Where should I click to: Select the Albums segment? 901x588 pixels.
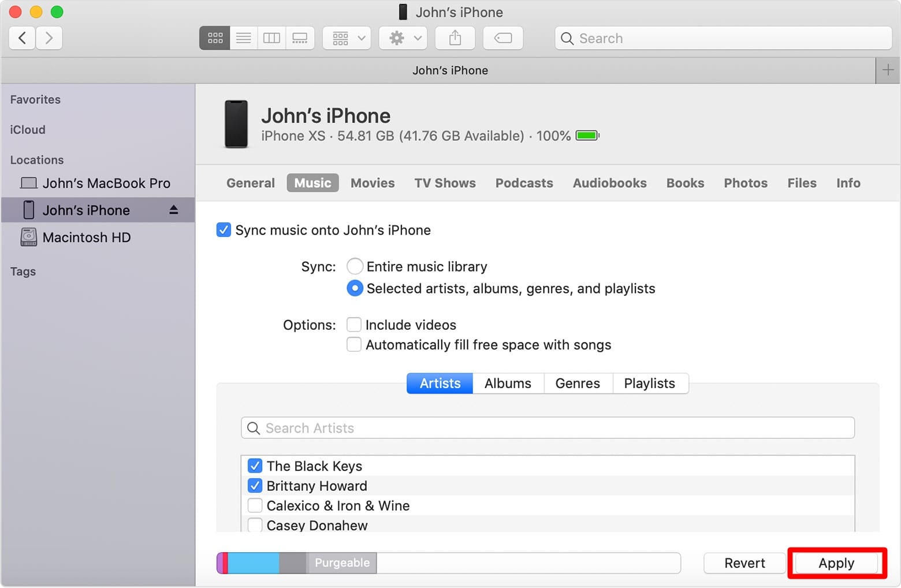508,384
